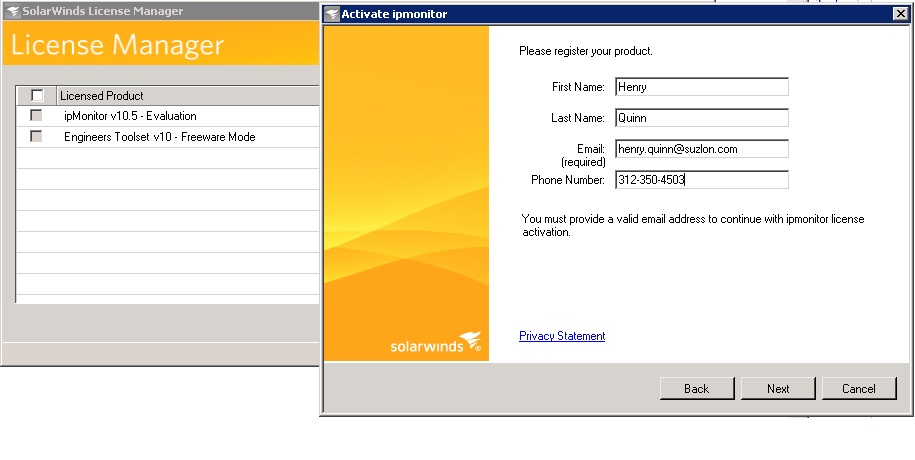Click the First Name label
This screenshot has height=460, width=915.
578,87
